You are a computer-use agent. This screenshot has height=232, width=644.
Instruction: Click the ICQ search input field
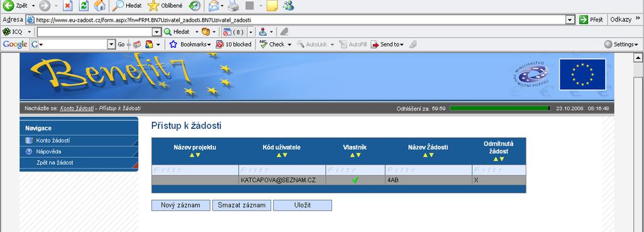click(94, 31)
